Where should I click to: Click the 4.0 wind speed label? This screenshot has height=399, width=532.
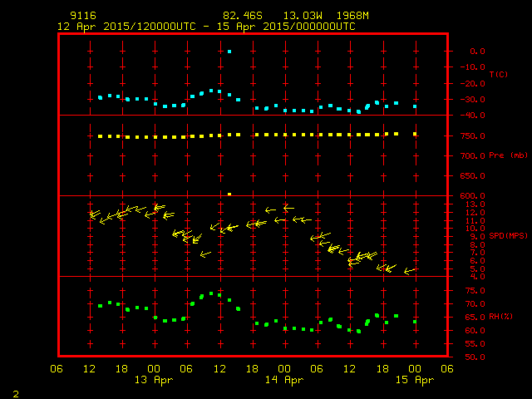(x=477, y=277)
